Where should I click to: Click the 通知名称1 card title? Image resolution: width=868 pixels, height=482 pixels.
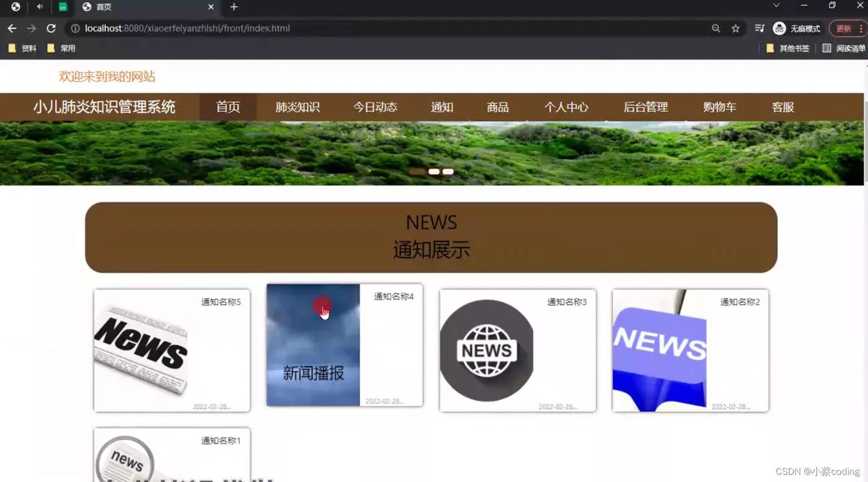(221, 441)
